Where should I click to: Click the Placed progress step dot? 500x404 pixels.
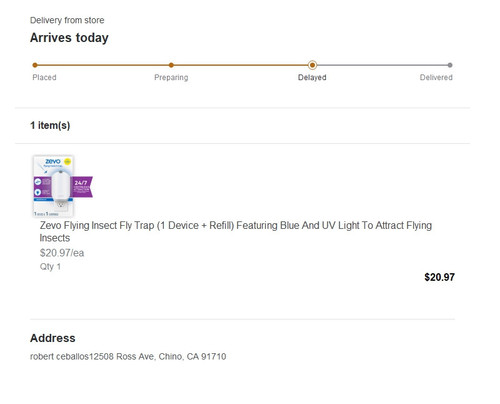point(35,65)
